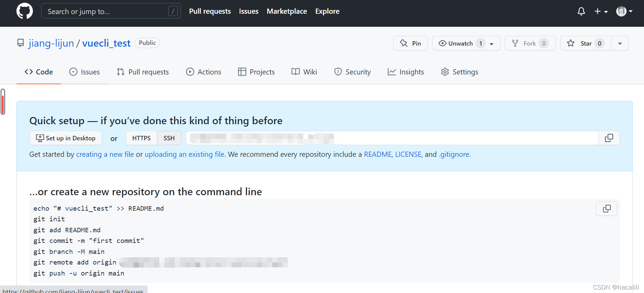Click the git commit first commit line
The image size is (644, 293).
pyautogui.click(x=89, y=241)
